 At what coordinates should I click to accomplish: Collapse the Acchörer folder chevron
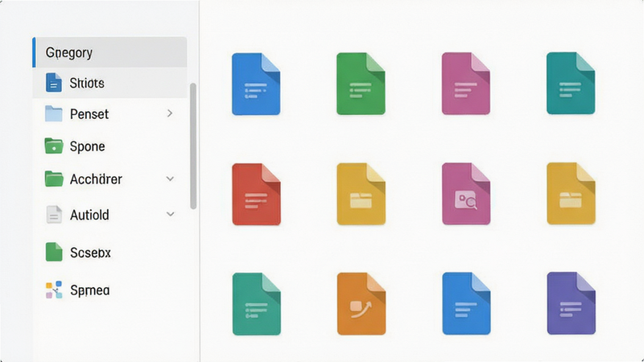click(170, 179)
